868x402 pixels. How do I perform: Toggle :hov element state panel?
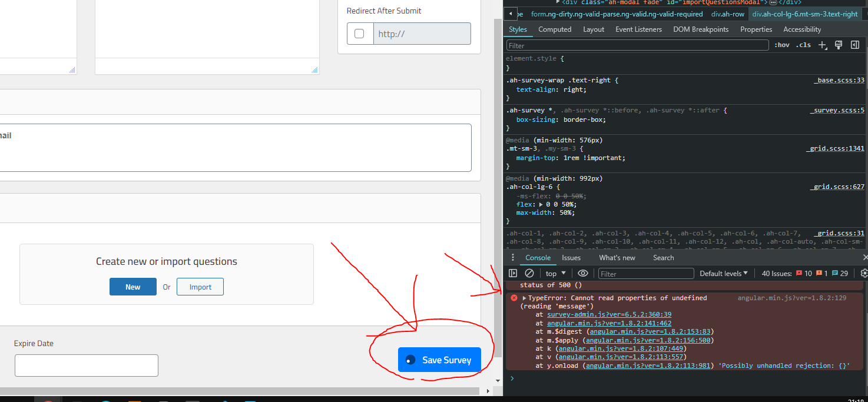[x=782, y=45]
